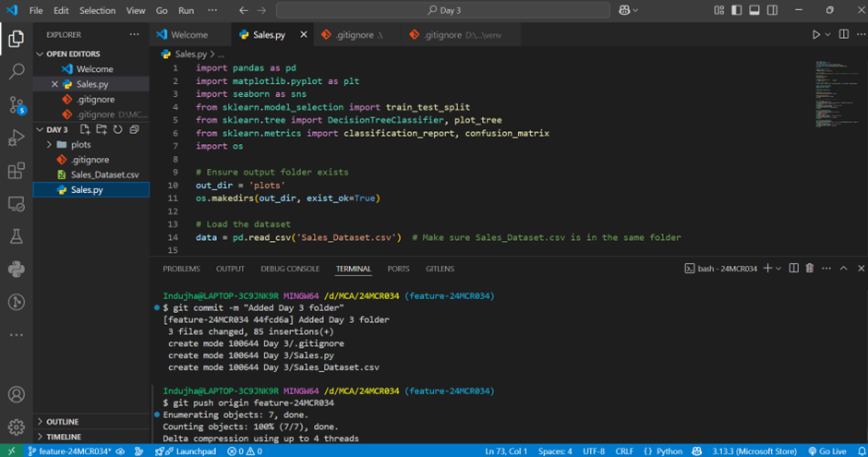
Task: Collapse all folders in DAY 3 explorer
Action: point(134,129)
